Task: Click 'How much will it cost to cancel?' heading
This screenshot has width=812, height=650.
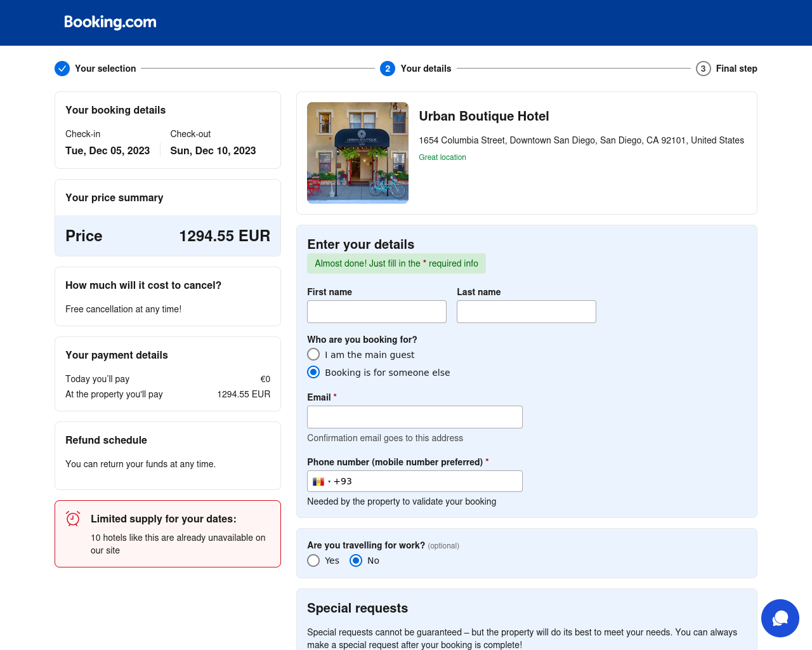Action: pos(143,286)
